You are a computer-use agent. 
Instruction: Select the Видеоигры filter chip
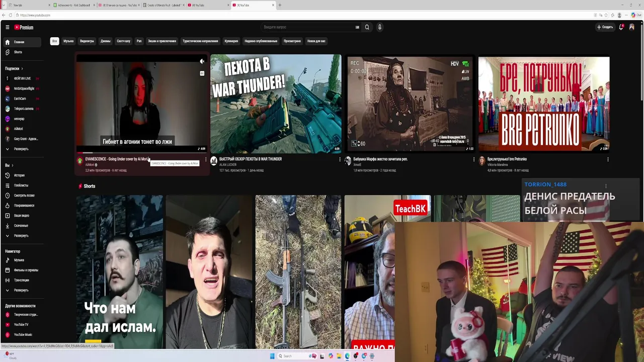click(87, 41)
